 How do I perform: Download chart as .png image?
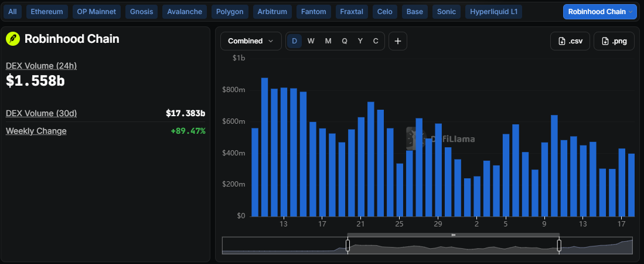click(614, 41)
